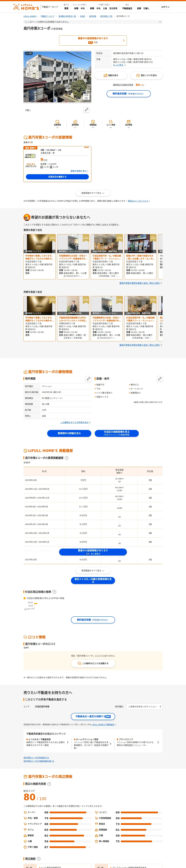Open the 投稿 camera icon on building photo
This screenshot has height=868, width=186.
pos(86,97)
